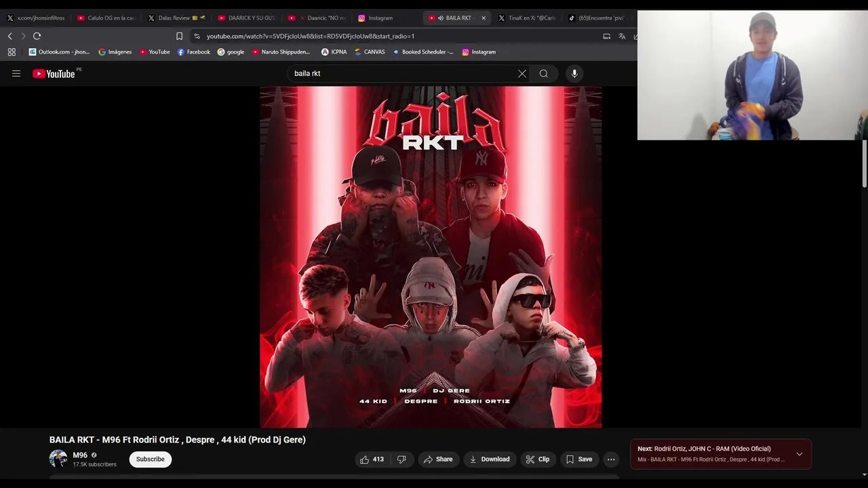Click the page vertical scrollbar thumb
868x488 pixels.
[x=865, y=163]
